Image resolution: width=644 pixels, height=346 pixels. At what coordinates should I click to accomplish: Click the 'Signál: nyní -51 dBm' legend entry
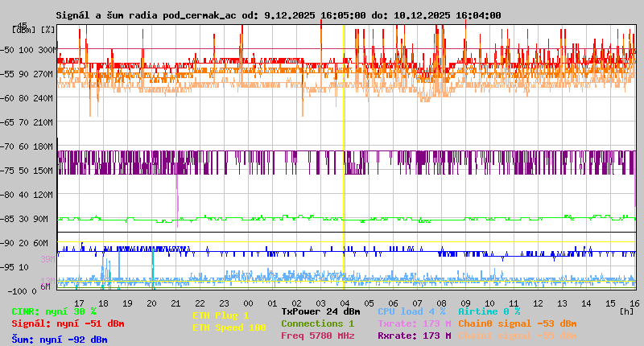(x=68, y=323)
